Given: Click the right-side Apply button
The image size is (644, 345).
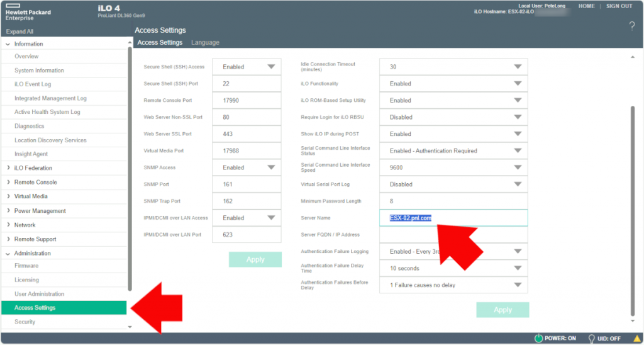Looking at the screenshot, I should click(x=502, y=310).
